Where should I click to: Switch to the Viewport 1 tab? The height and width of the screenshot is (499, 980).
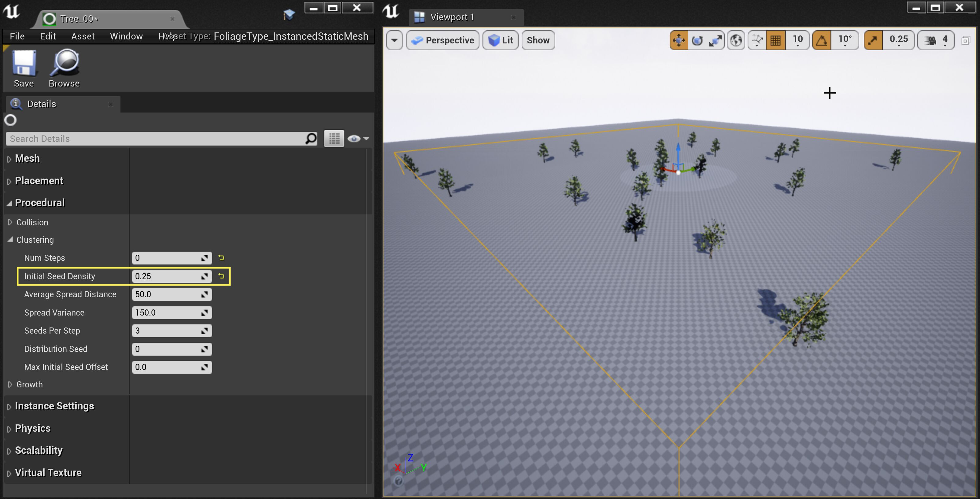coord(452,17)
